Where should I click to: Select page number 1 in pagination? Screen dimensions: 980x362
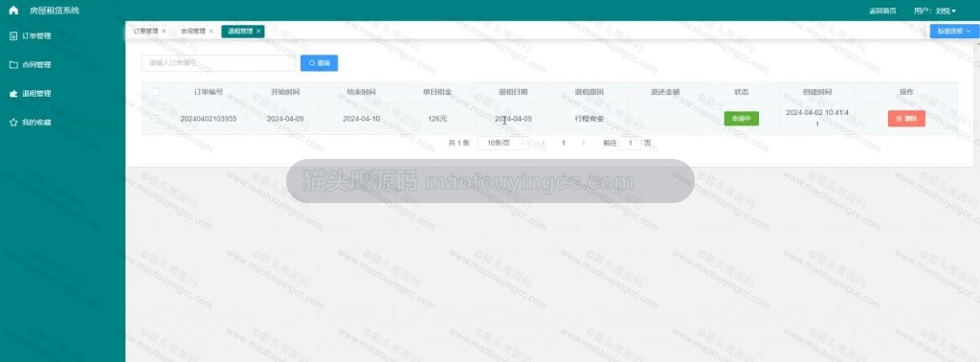[563, 143]
